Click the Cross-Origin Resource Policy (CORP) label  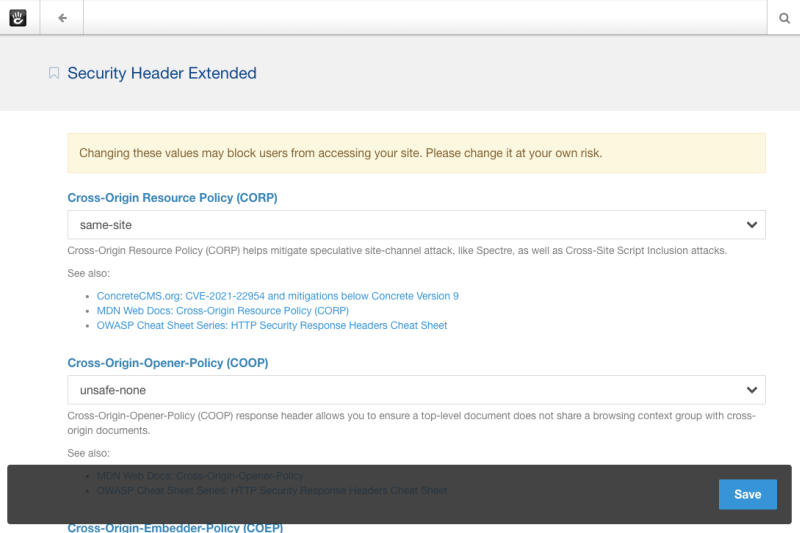(x=172, y=198)
